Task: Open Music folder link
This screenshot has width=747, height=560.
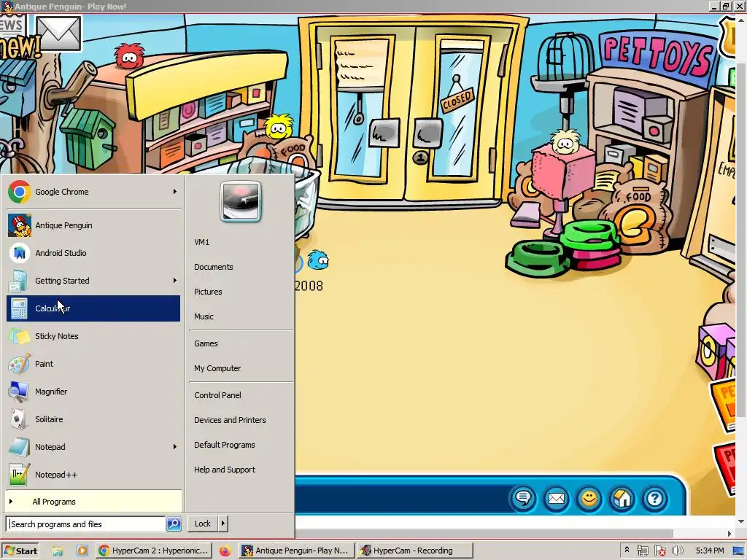Action: [x=241, y=316]
